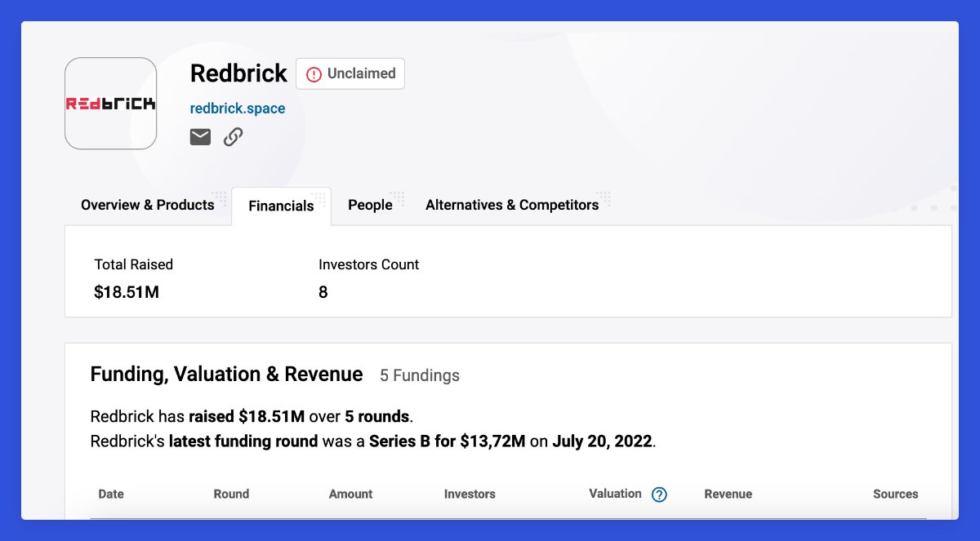Image resolution: width=980 pixels, height=541 pixels.
Task: Click the Redbrick company name heading
Action: (x=238, y=73)
